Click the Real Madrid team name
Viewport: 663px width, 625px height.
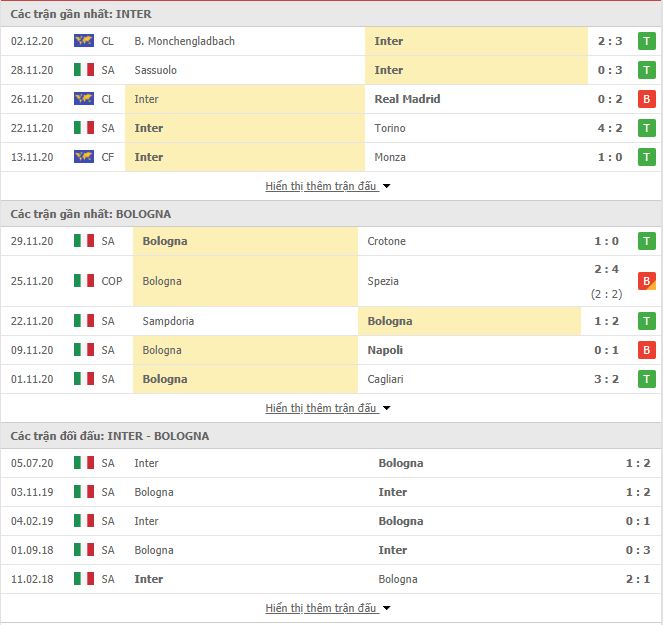point(407,99)
